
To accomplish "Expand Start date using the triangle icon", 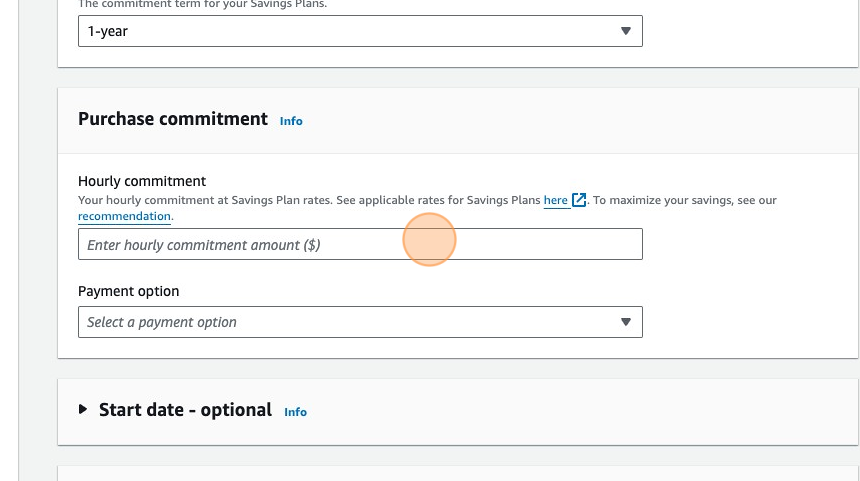I will click(84, 410).
